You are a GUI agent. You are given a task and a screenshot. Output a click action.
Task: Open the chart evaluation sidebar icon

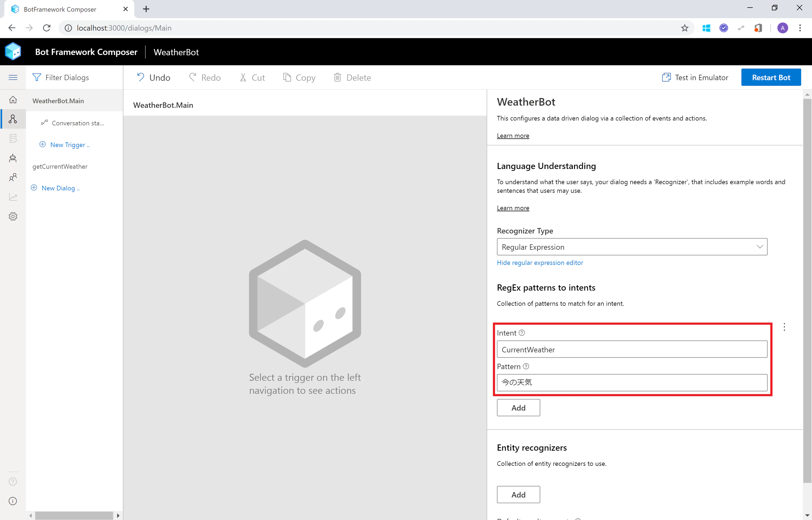coord(13,197)
